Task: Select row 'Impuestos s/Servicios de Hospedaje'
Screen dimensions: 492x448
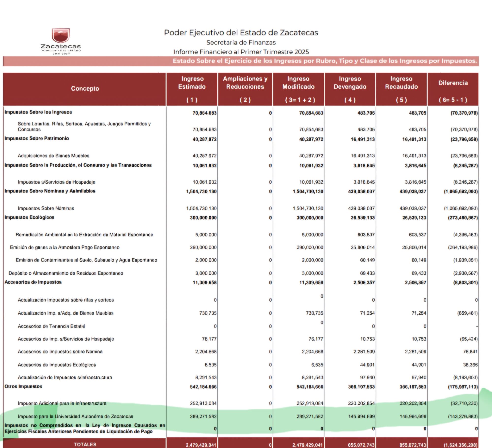Action: point(241,182)
